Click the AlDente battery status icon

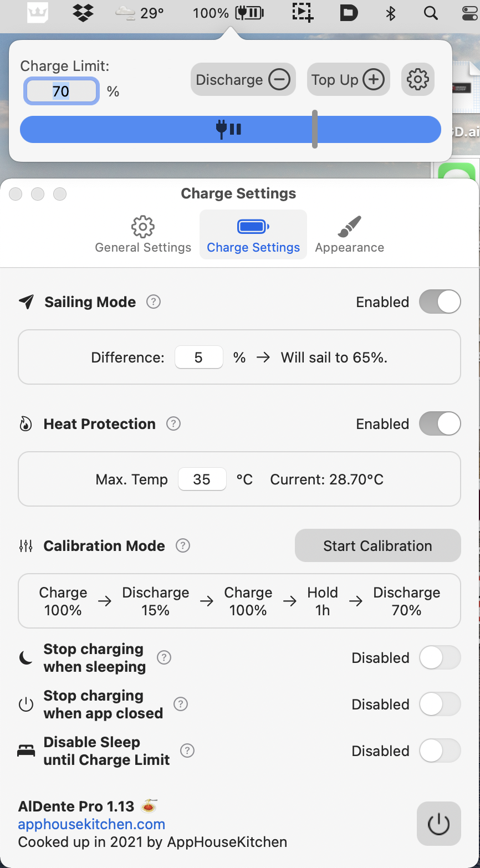[249, 13]
